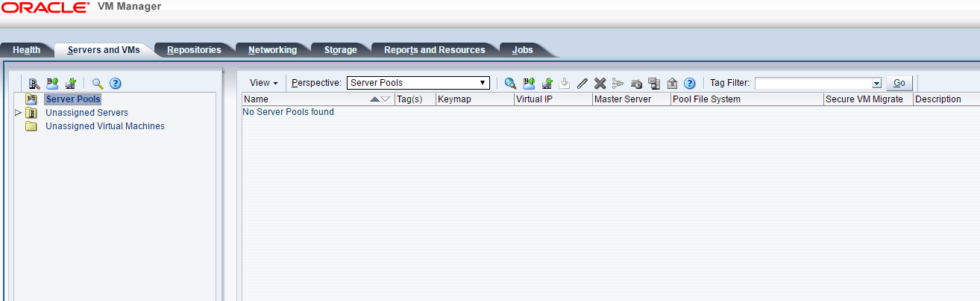This screenshot has width=980, height=301.
Task: Click Create Server Pool icon in main toolbar
Action: 529,83
